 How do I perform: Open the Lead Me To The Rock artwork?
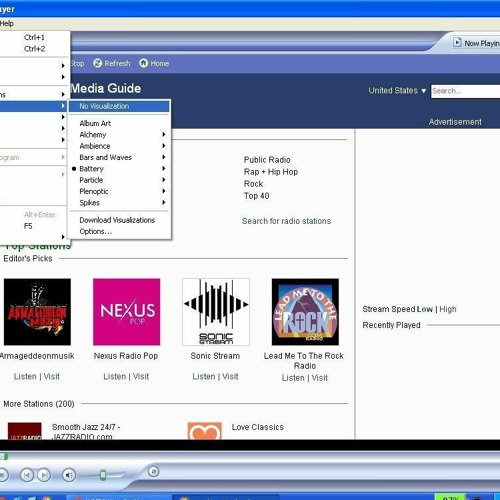[305, 312]
